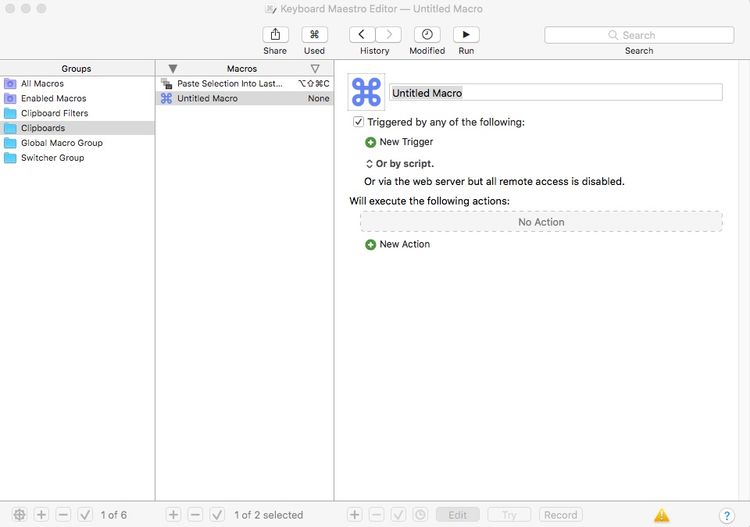This screenshot has width=750, height=527.
Task: Click the outlined filter triangle in Macros header
Action: pos(315,68)
